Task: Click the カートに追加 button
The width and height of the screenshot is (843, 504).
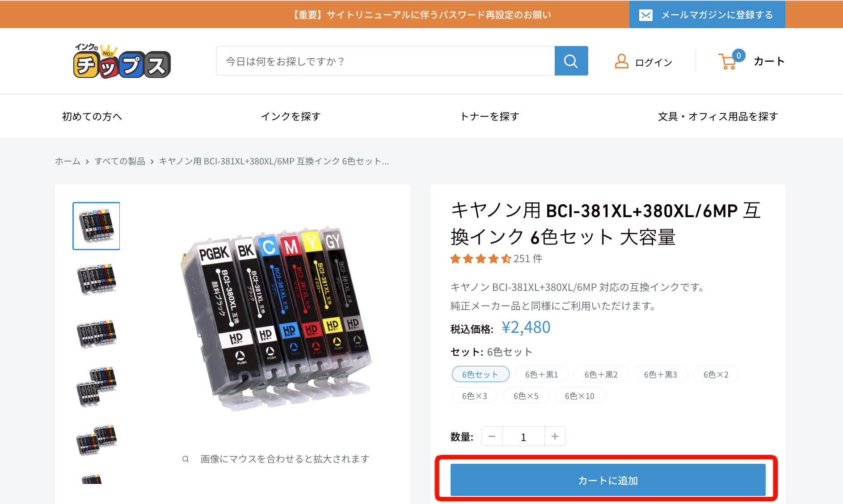Action: pyautogui.click(x=608, y=480)
